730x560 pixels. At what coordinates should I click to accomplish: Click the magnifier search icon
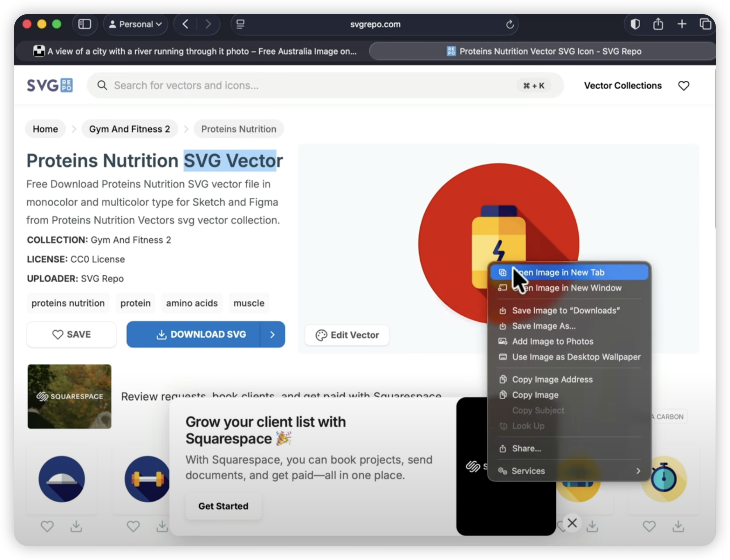(x=102, y=85)
